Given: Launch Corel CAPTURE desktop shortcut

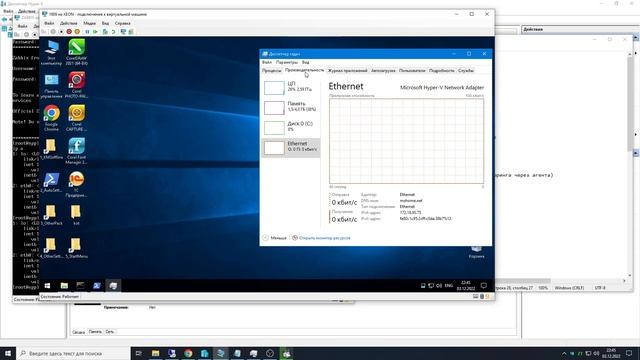Looking at the screenshot, I should coord(76,118).
